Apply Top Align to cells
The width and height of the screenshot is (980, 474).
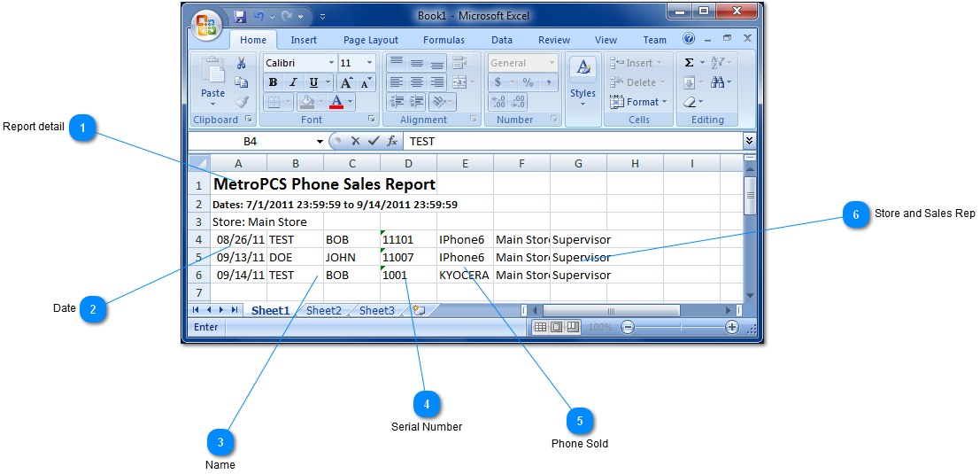tap(396, 63)
